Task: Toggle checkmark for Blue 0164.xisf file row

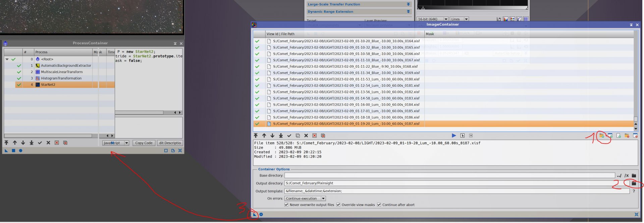Action: (x=257, y=41)
